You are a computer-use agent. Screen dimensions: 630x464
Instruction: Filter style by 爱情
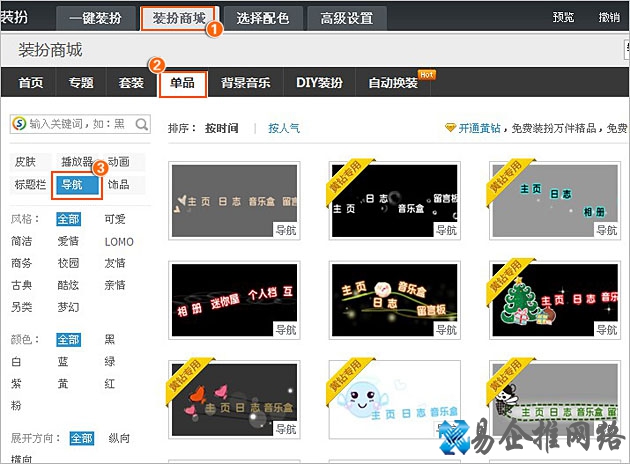[68, 241]
